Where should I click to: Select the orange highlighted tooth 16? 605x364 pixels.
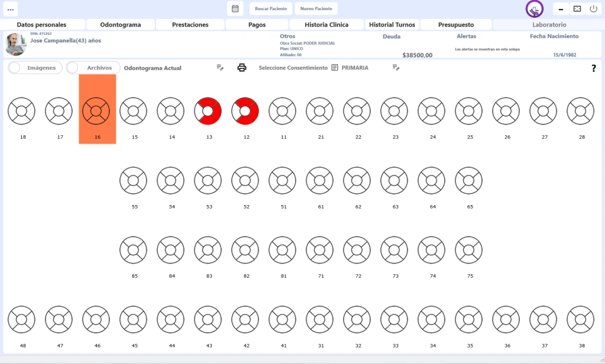pyautogui.click(x=97, y=111)
